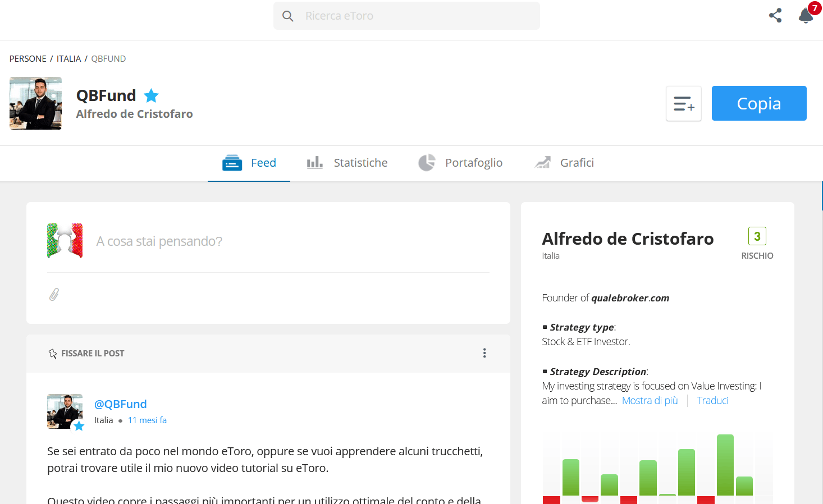823x504 pixels.
Task: Click the 'A cosa stai pensando?' post box
Action: point(159,241)
